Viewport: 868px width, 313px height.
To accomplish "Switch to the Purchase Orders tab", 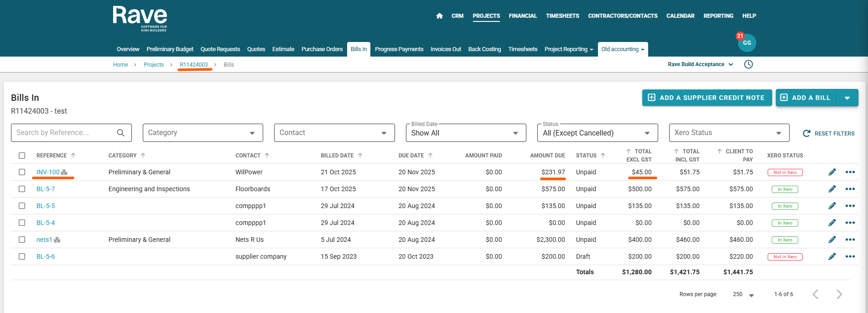I will 322,49.
